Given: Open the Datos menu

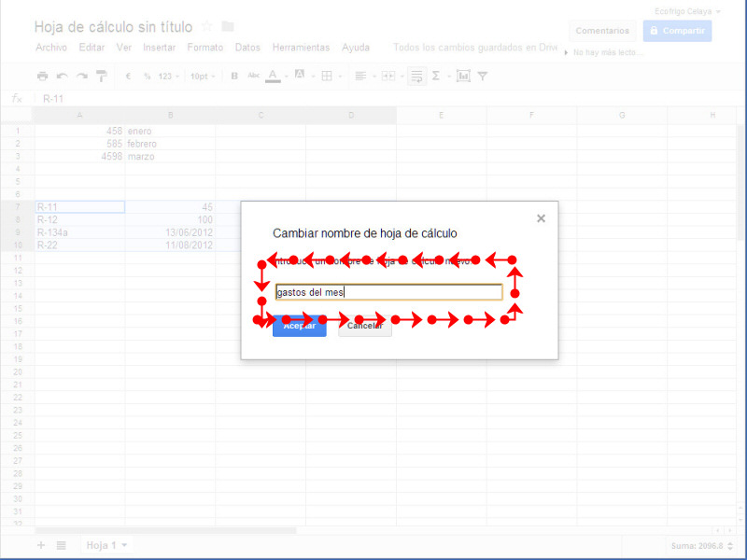Looking at the screenshot, I should pos(247,48).
